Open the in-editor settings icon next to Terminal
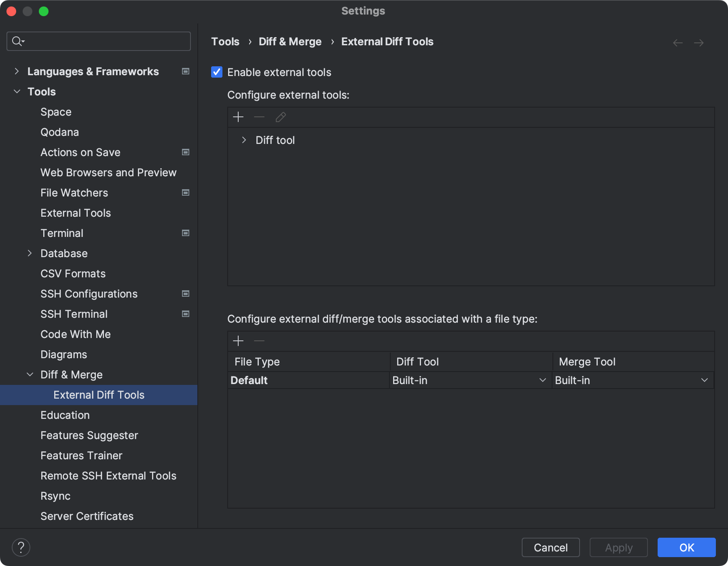 [x=186, y=233]
